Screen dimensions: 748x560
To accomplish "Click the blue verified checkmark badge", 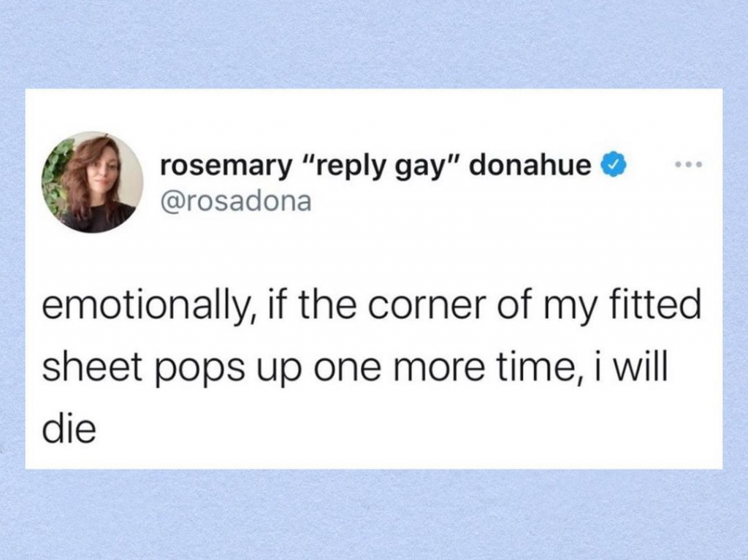I will click(614, 165).
